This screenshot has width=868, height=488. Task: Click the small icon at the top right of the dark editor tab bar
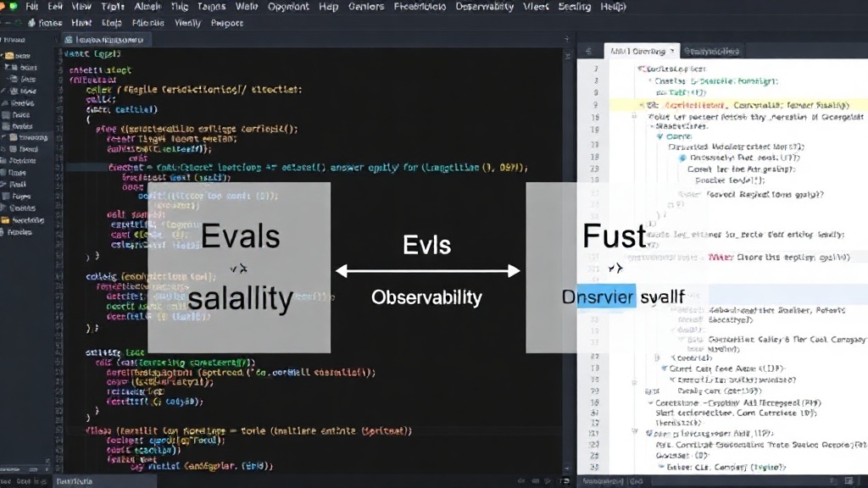(566, 39)
